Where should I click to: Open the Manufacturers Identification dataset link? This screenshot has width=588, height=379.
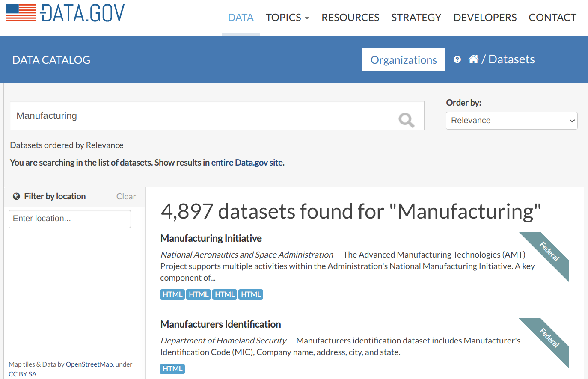pos(220,324)
